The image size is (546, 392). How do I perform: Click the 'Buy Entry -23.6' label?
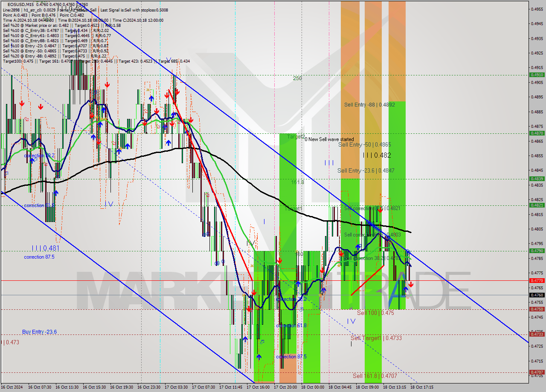tap(39, 332)
